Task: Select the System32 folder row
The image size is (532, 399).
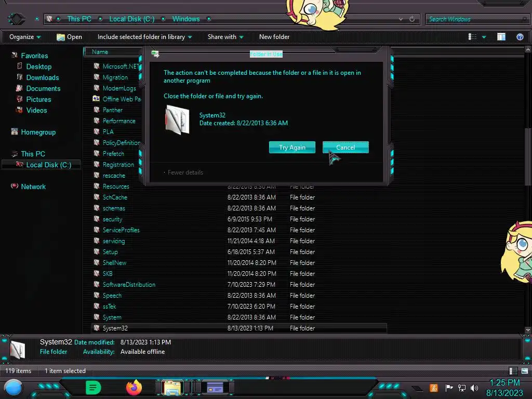Action: (239, 328)
